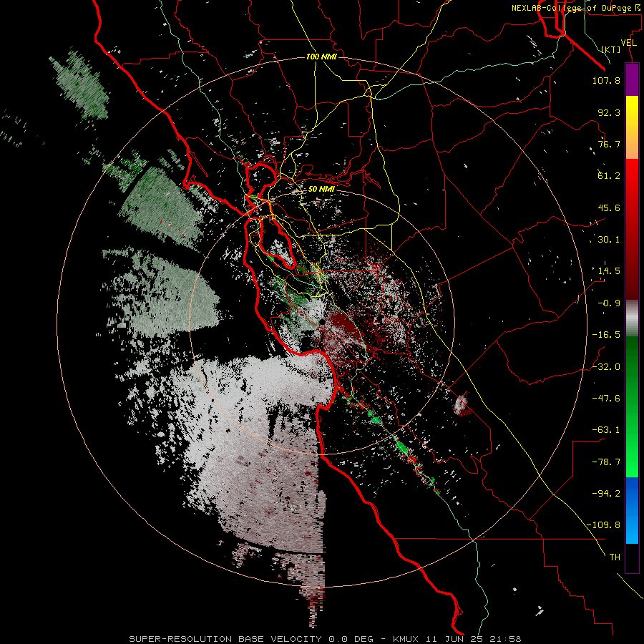The height and width of the screenshot is (644, 644).
Task: Pick the black TH segment of velocity scale
Action: [x=632, y=557]
